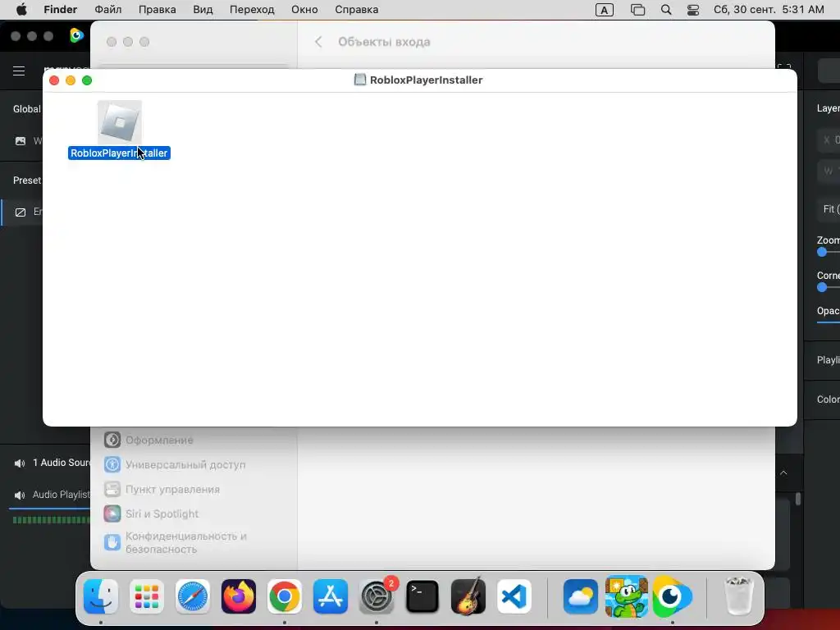Open the Apple menu
Screen dimensions: 840x630
tap(21, 10)
